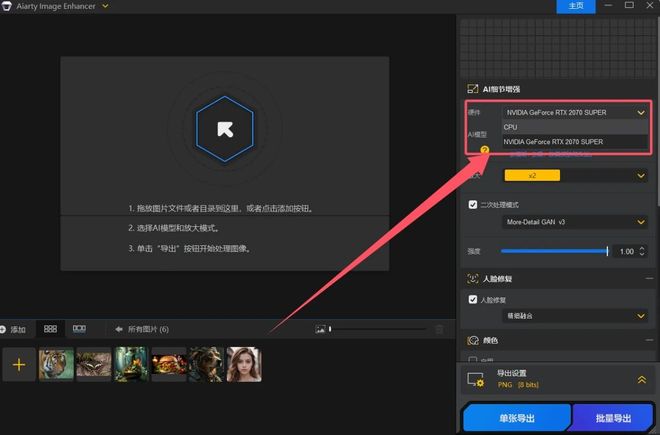
Task: Click the 人脸修复 face icon
Action: coord(473,279)
